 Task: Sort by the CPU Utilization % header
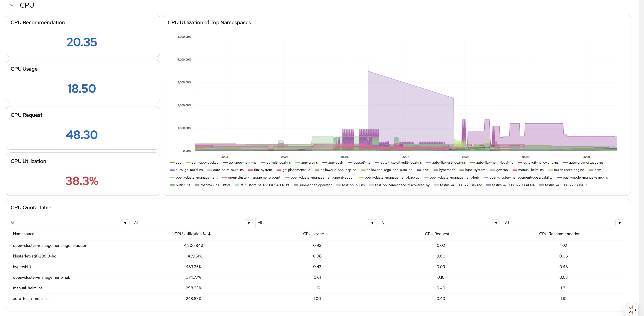pyautogui.click(x=190, y=234)
